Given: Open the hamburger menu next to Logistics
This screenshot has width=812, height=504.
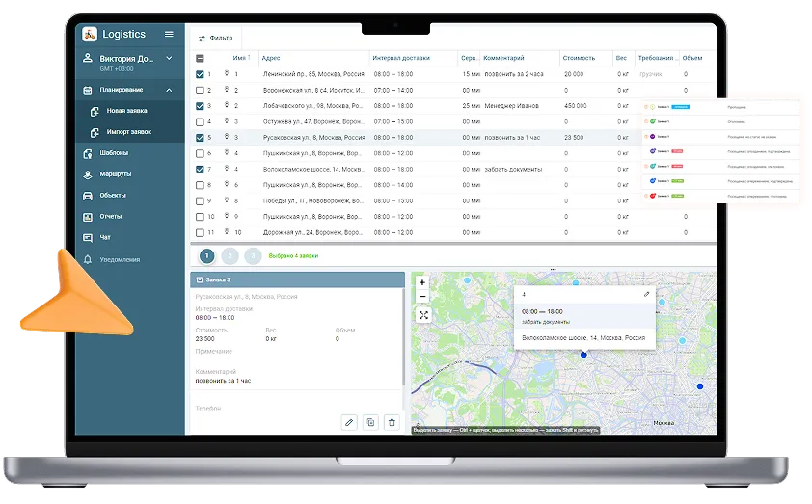Looking at the screenshot, I should [x=169, y=34].
